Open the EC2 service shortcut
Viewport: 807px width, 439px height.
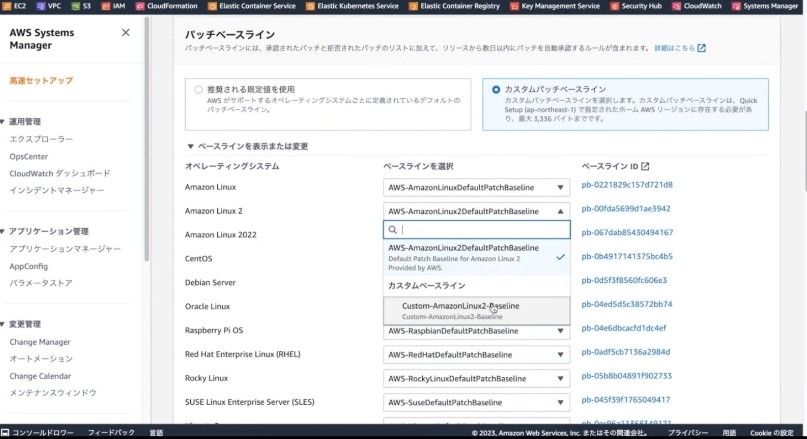pos(14,6)
